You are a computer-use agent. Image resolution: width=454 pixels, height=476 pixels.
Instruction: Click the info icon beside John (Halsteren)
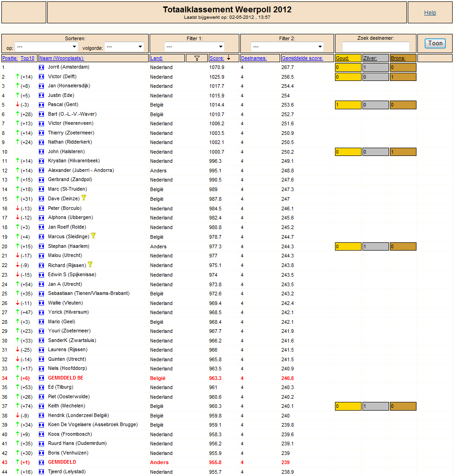[x=41, y=152]
